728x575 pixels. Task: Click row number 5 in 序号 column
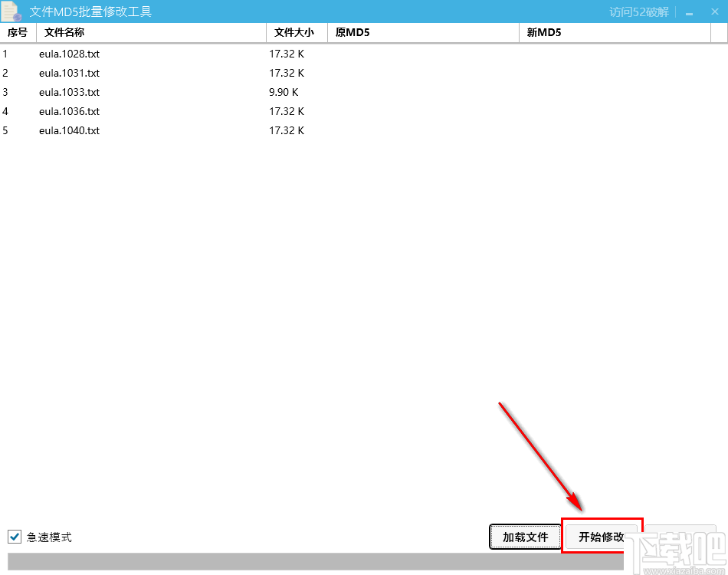5,130
